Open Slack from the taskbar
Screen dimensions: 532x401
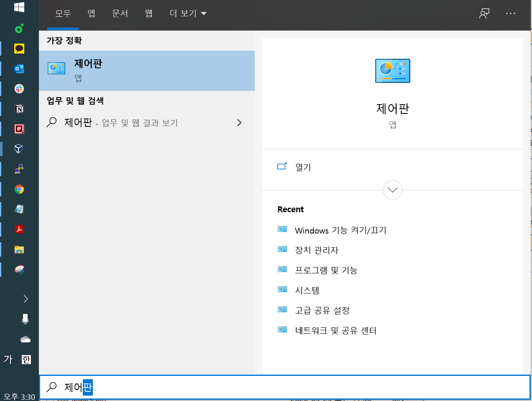coord(19,89)
